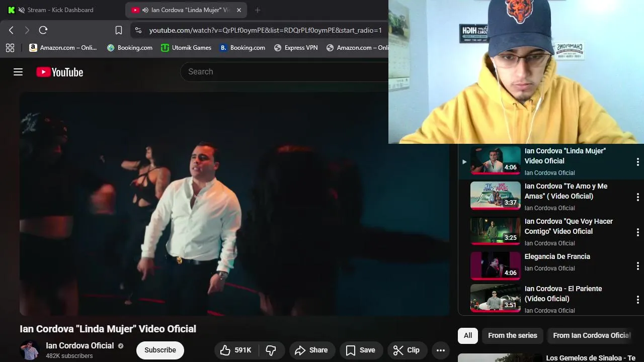This screenshot has width=644, height=362.
Task: Open more actions three-dot menu under video
Action: pos(440,350)
